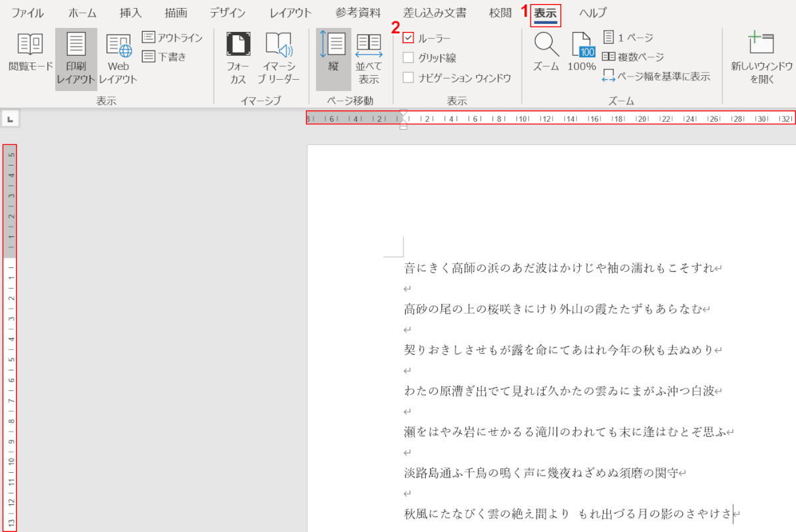Viewport: 796px width, 532px height.
Task: Enable フォーカス (Focus) mode
Action: (238, 59)
